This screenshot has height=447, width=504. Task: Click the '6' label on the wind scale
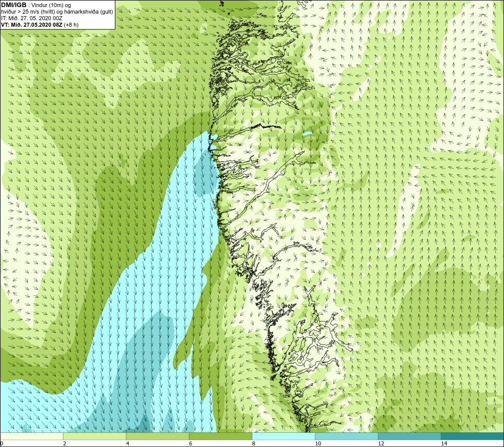[191, 444]
